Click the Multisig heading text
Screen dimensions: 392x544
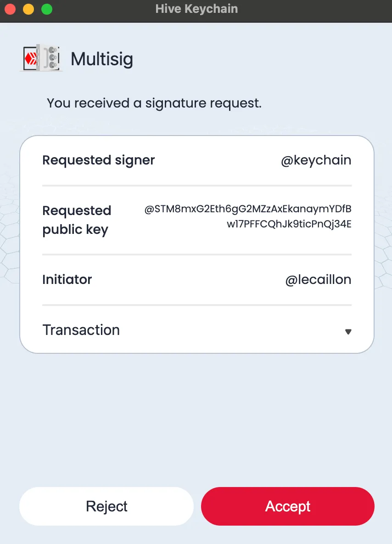click(x=102, y=59)
